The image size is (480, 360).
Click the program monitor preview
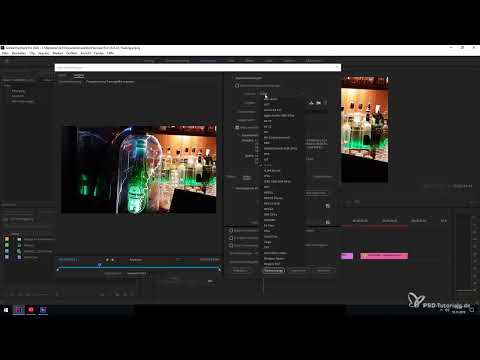(x=365, y=129)
